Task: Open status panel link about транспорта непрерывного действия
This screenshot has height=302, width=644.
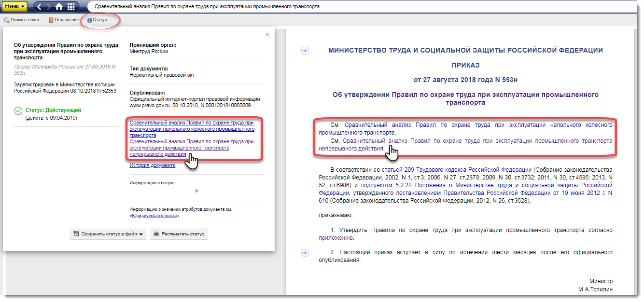Action: [192, 148]
